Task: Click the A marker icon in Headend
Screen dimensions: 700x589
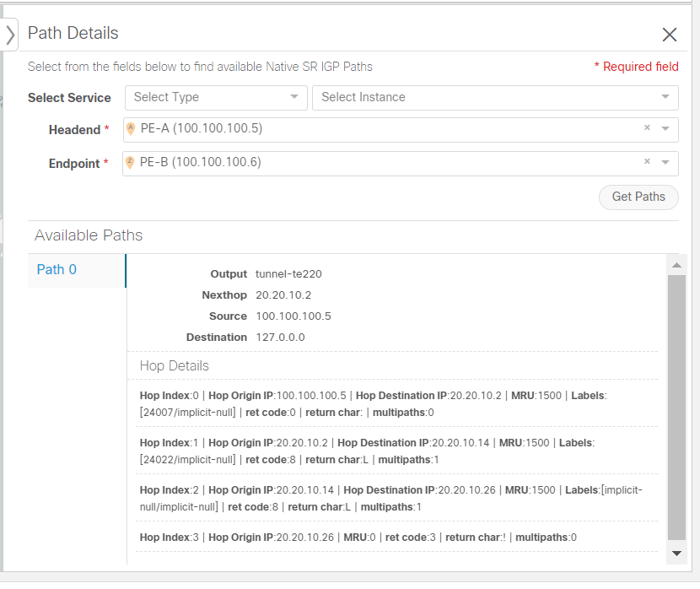Action: [x=131, y=129]
